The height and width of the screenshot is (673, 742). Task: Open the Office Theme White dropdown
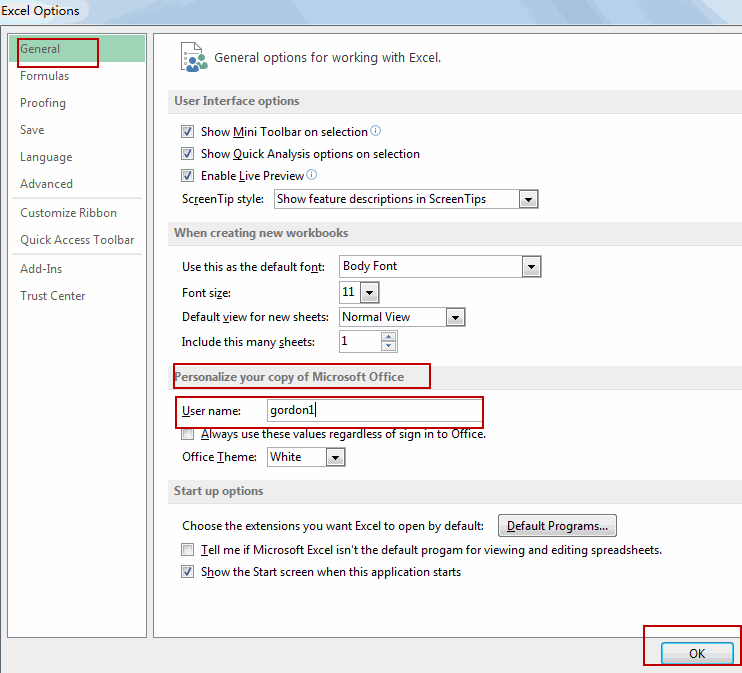click(336, 457)
